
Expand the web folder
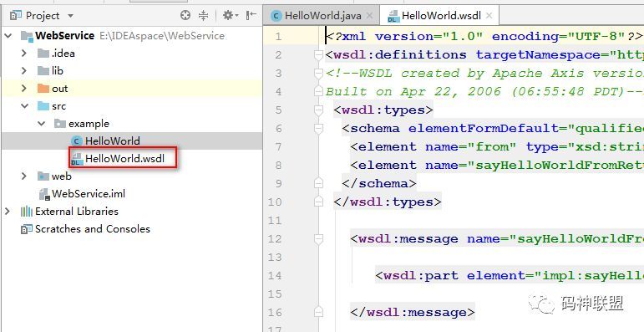click(x=24, y=176)
